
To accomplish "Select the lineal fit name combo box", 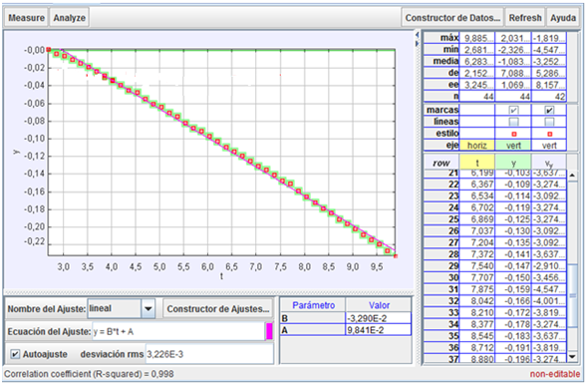I will point(115,309).
